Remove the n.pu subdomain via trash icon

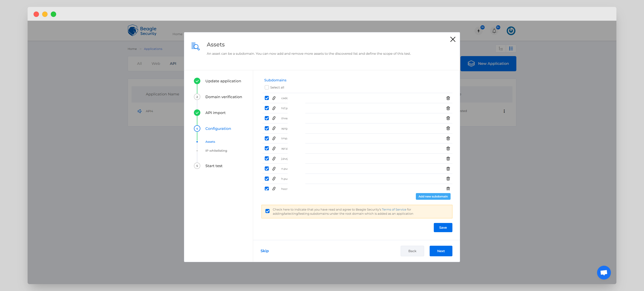coord(448,169)
